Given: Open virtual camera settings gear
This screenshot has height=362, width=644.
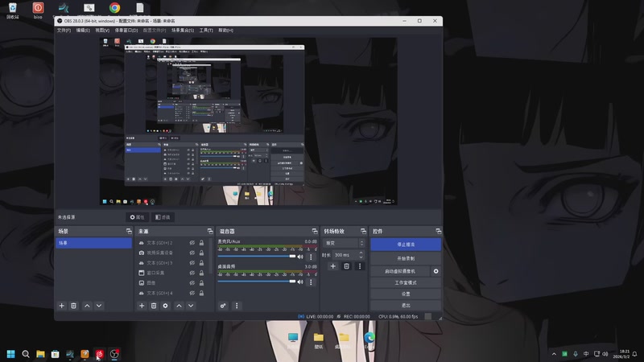Looking at the screenshot, I should tap(436, 271).
